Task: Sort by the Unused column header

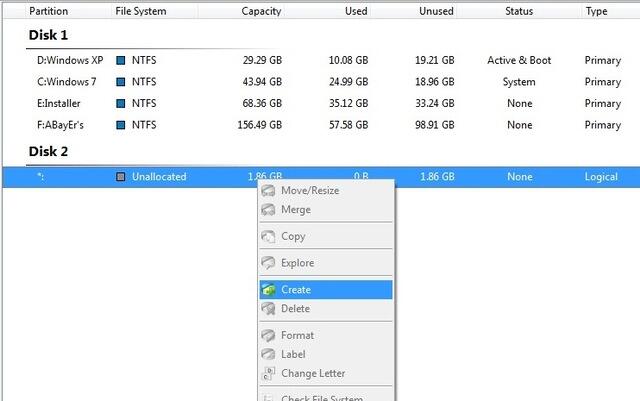Action: 436,11
